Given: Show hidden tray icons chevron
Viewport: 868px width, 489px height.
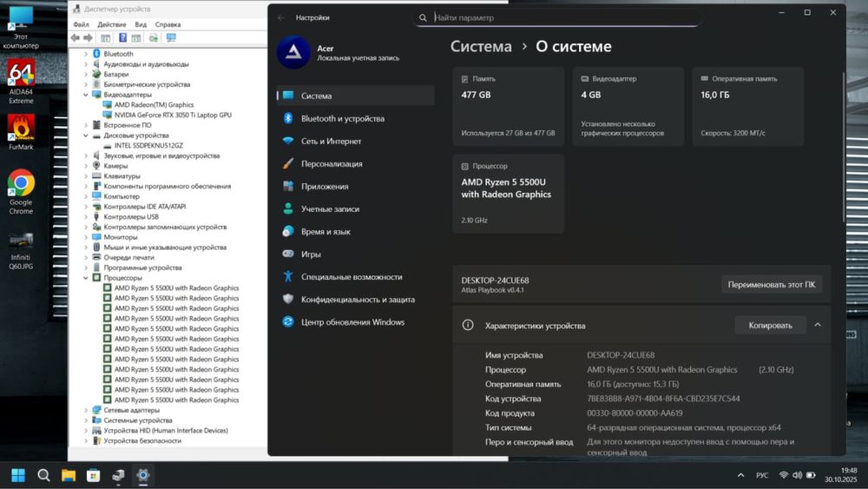Looking at the screenshot, I should tap(740, 475).
